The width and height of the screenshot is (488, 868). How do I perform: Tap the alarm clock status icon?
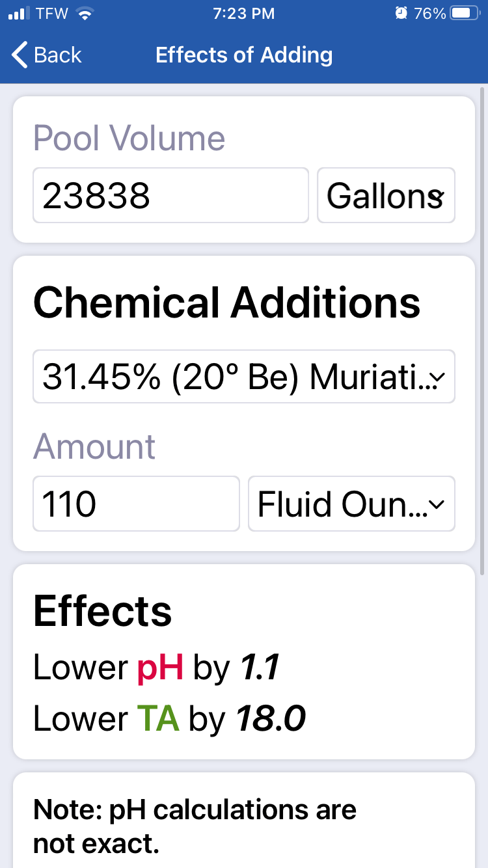pyautogui.click(x=401, y=14)
